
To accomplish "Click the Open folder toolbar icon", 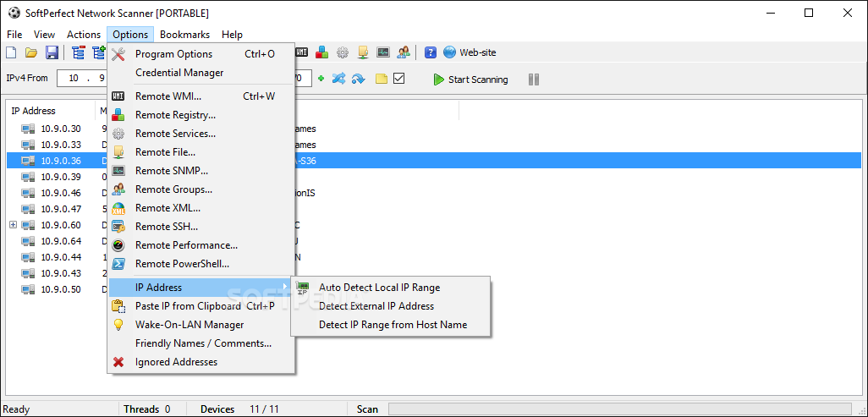I will pos(31,52).
